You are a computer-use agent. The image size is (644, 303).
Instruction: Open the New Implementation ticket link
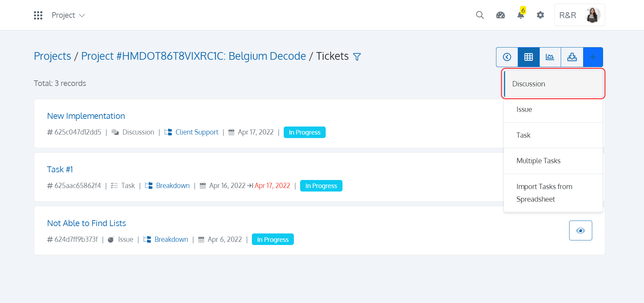[86, 116]
